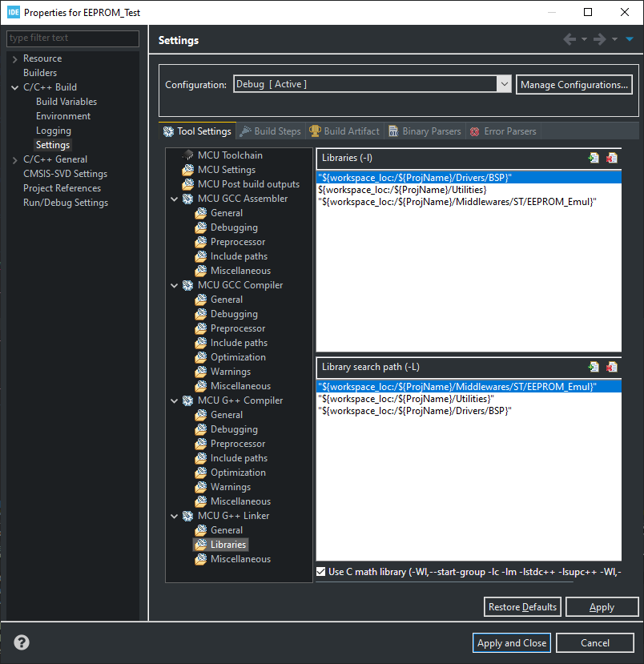Image resolution: width=644 pixels, height=664 pixels.
Task: Click the Apply button
Action: (602, 607)
